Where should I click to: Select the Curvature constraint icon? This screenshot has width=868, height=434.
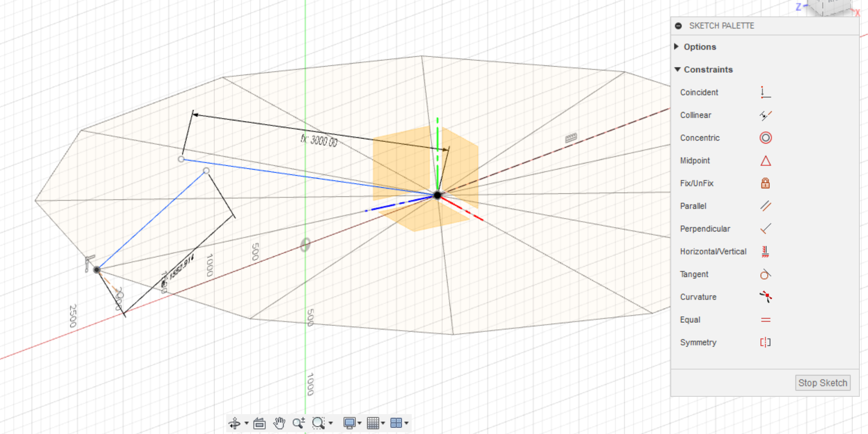(x=765, y=297)
